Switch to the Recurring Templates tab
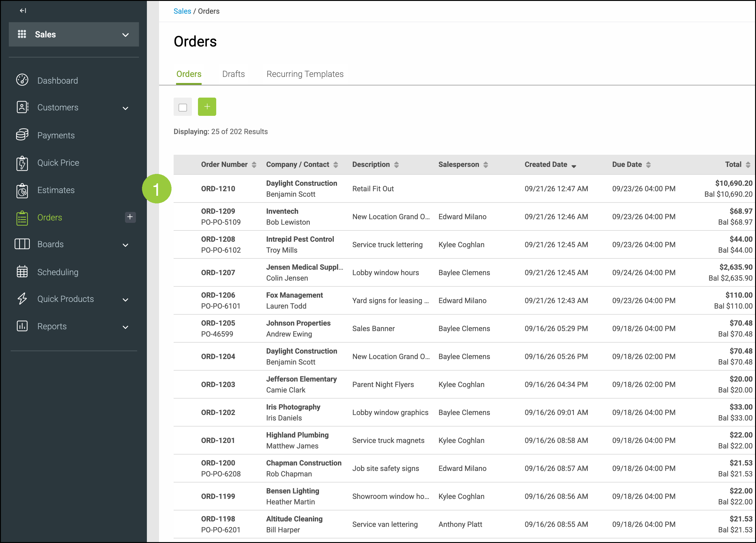Viewport: 756px width, 543px height. click(305, 74)
